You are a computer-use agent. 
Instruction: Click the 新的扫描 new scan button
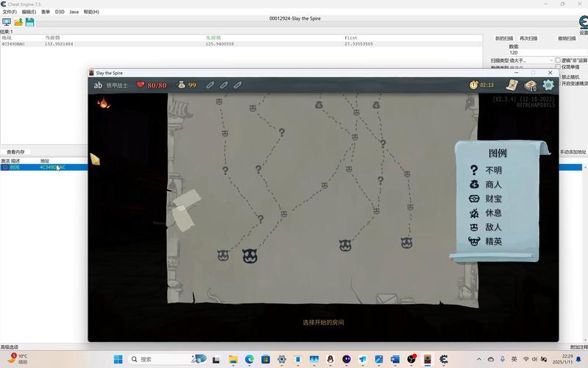503,38
